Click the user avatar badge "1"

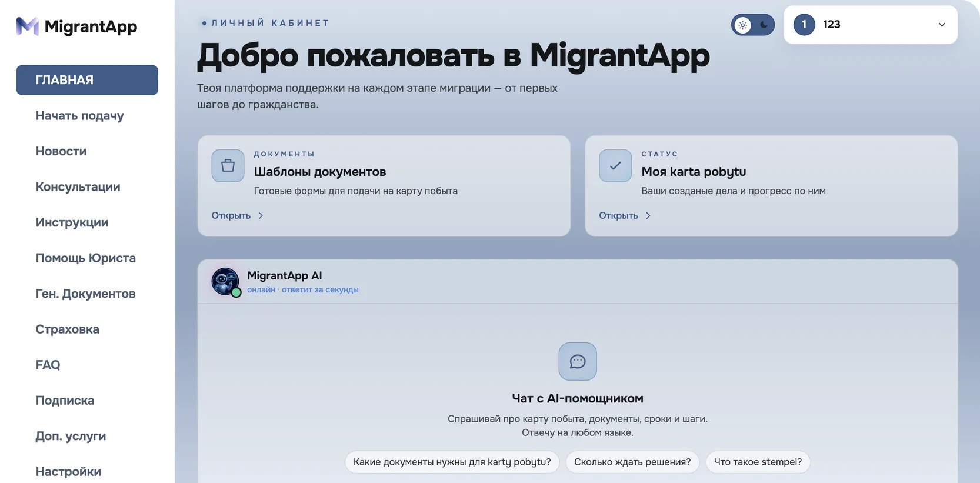tap(804, 25)
